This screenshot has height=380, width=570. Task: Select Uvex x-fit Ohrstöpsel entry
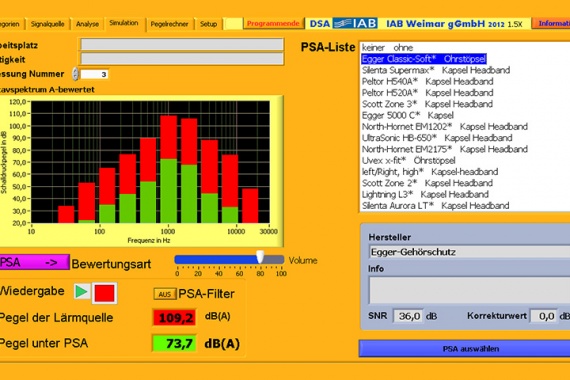[x=465, y=160]
